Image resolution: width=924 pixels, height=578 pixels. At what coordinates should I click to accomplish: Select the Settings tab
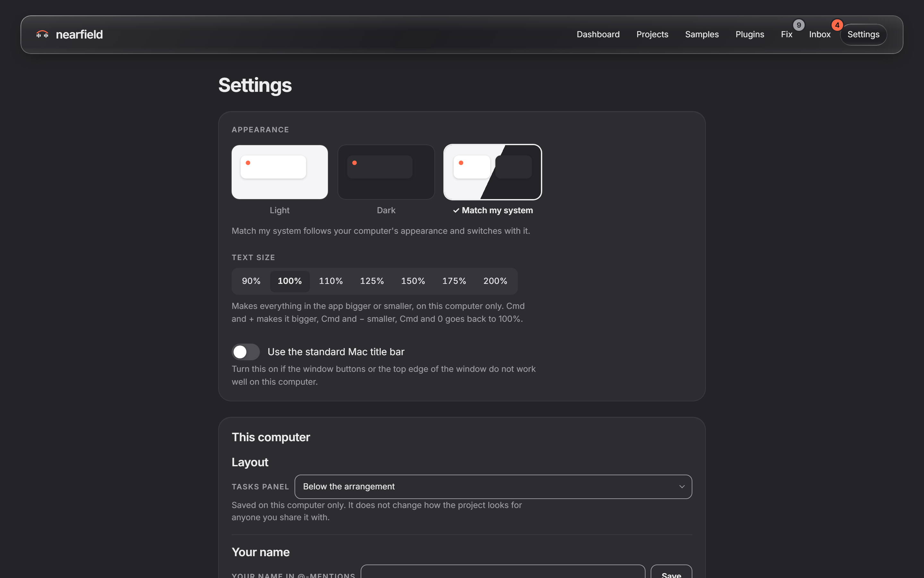point(863,34)
